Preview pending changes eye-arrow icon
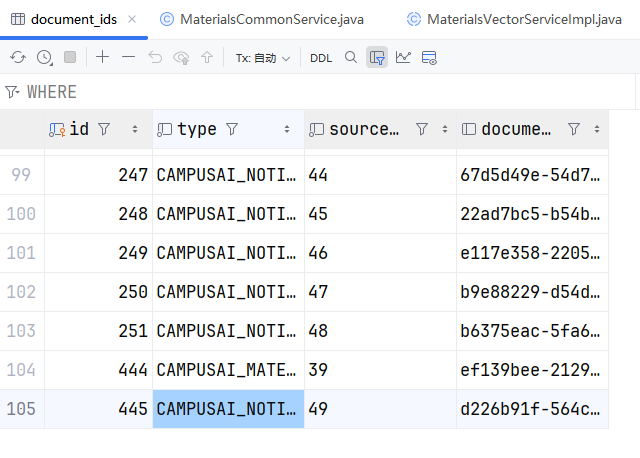Image resolution: width=640 pixels, height=458 pixels. pyautogui.click(x=181, y=58)
